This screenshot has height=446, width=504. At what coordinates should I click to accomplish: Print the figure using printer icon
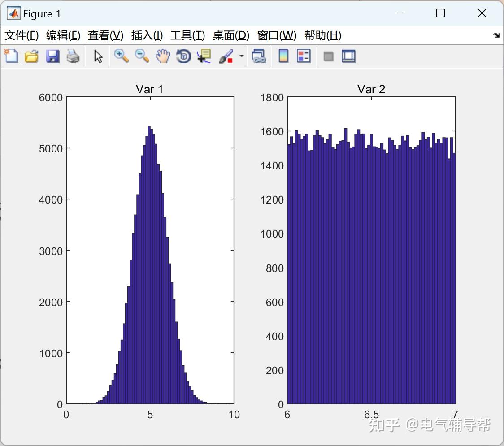[x=73, y=56]
